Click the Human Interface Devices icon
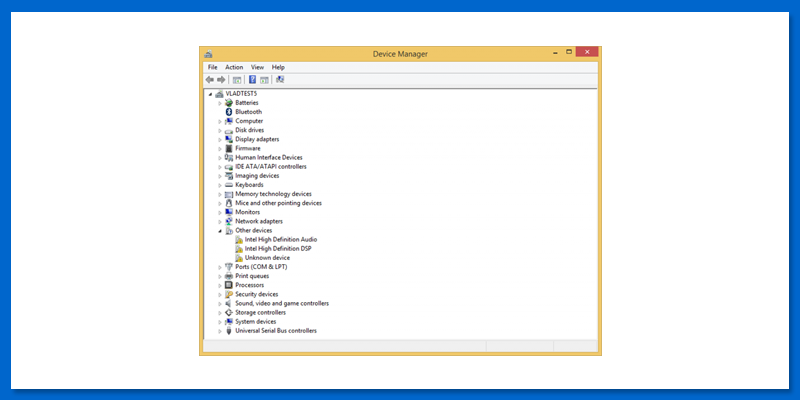This screenshot has height=400, width=800. coord(229,158)
